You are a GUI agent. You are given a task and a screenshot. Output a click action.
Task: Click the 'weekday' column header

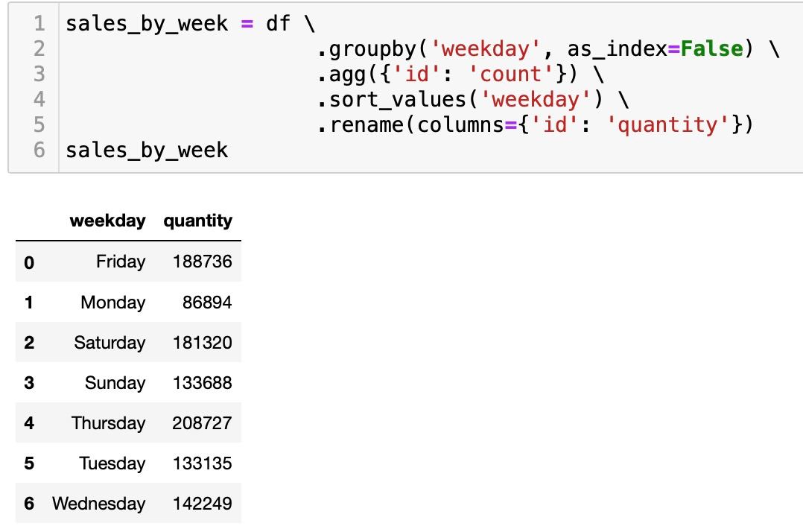tap(107, 221)
